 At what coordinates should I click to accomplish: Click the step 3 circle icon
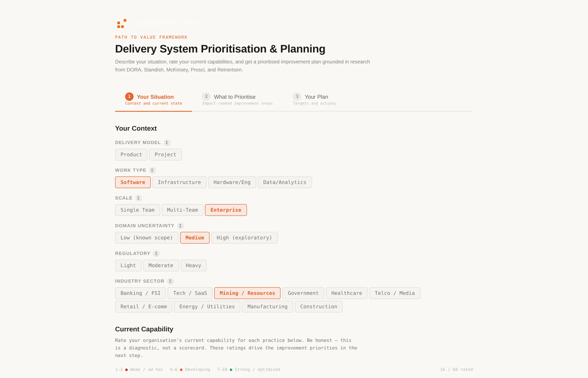coord(297,97)
